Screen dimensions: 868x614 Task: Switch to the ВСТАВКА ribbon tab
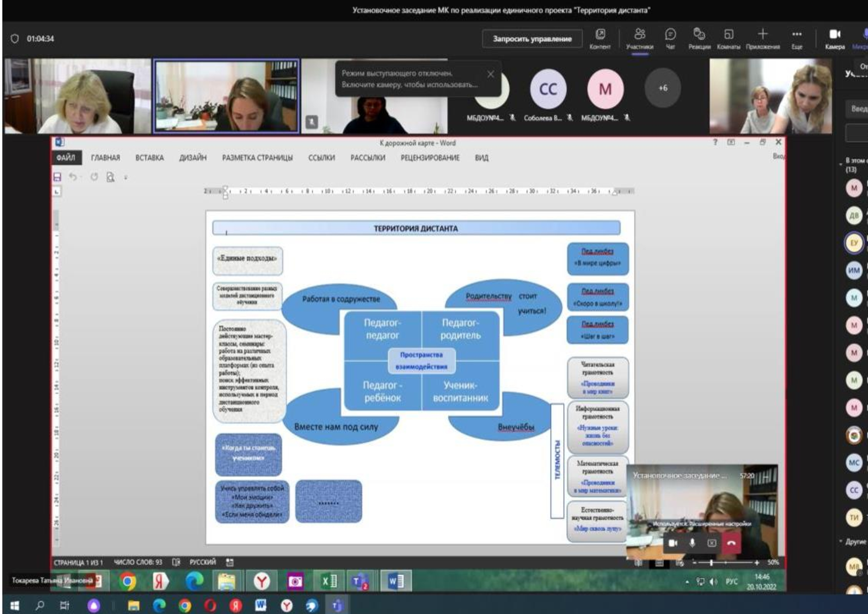click(150, 158)
